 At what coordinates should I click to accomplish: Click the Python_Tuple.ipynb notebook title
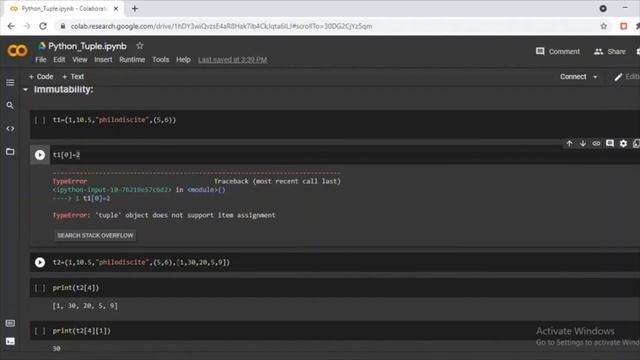[x=87, y=46]
